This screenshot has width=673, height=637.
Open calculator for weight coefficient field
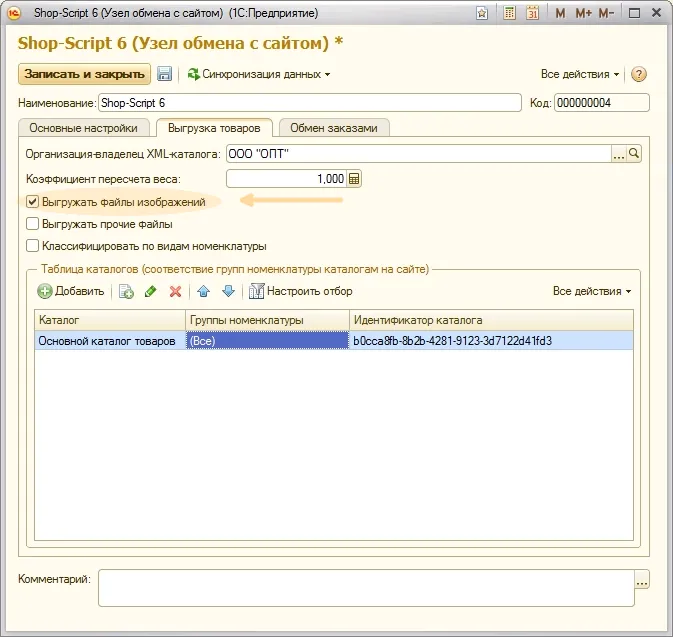click(x=354, y=179)
